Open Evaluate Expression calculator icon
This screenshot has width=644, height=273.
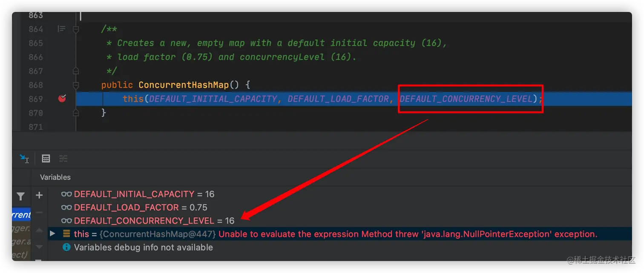point(46,159)
